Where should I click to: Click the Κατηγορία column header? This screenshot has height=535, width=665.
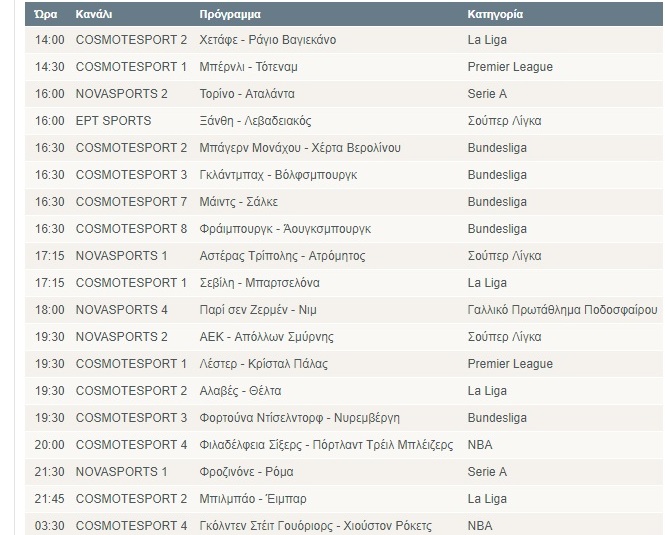[495, 14]
